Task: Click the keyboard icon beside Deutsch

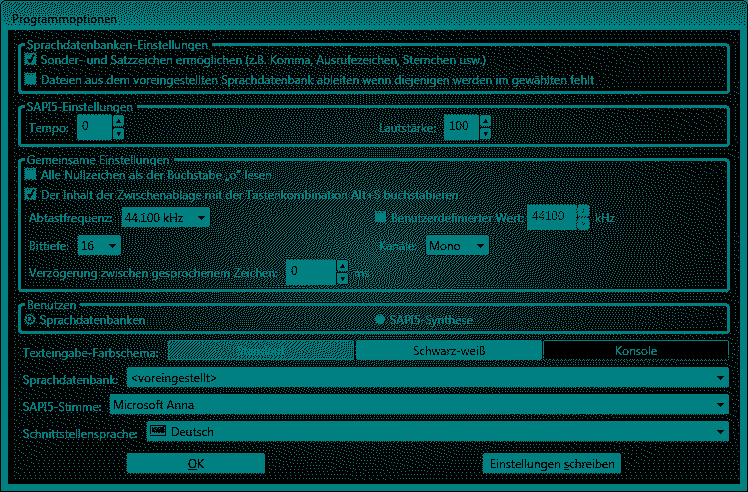Action: pyautogui.click(x=158, y=431)
